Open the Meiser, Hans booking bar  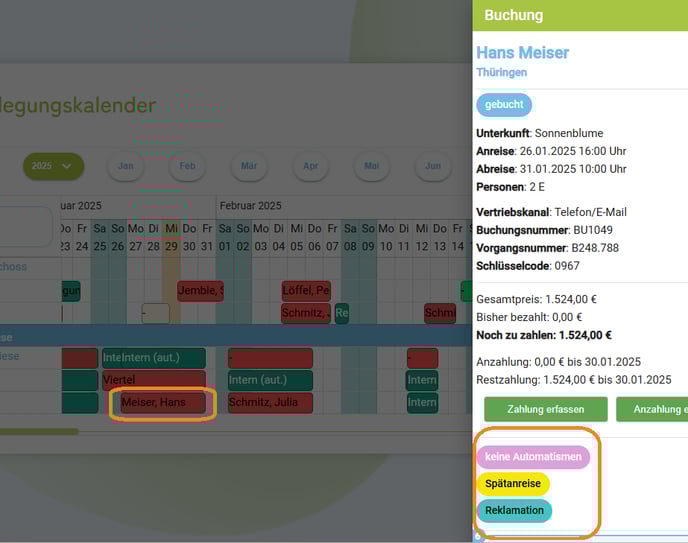pyautogui.click(x=163, y=402)
